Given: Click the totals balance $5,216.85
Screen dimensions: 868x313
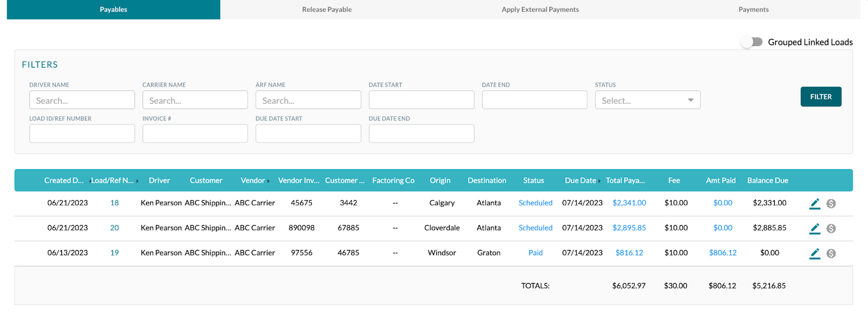Looking at the screenshot, I should (x=769, y=286).
